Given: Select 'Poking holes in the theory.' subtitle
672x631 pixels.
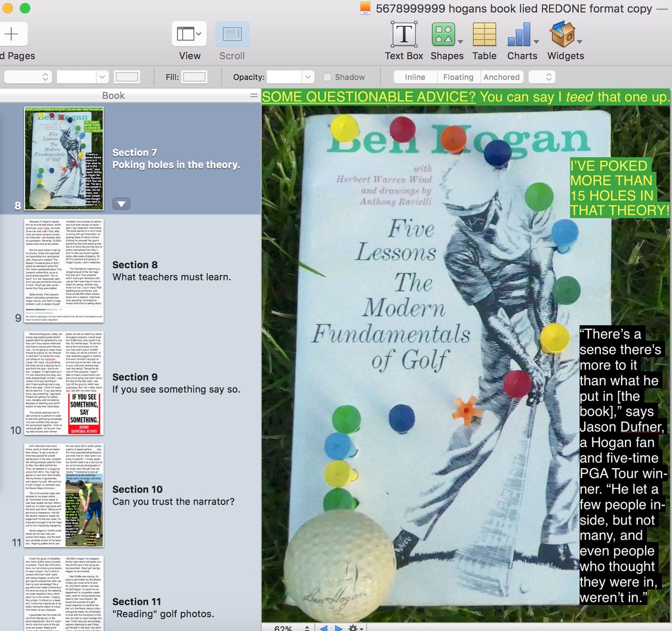Looking at the screenshot, I should click(x=176, y=165).
